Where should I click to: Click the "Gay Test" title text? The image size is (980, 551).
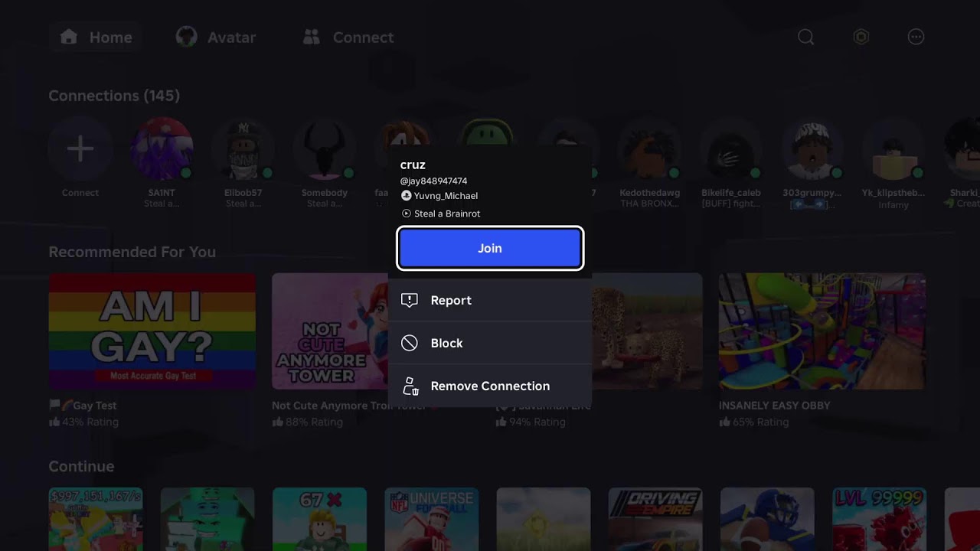point(94,406)
